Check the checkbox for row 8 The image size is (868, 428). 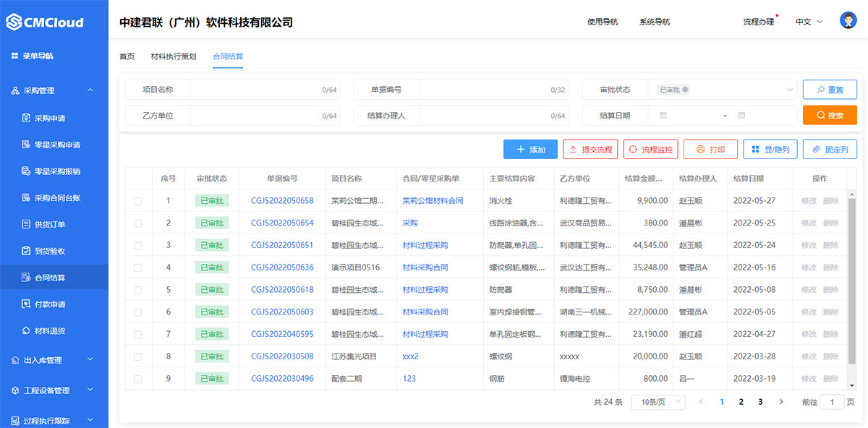138,356
